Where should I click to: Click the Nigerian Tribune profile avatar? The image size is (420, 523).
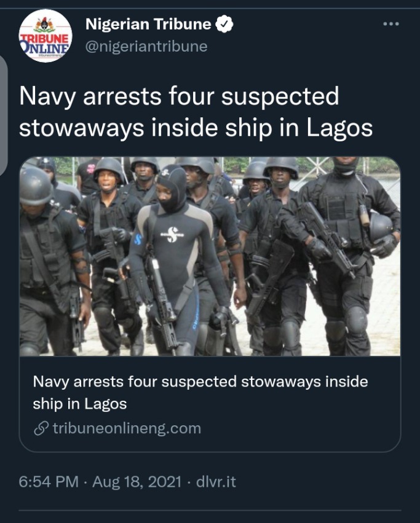pyautogui.click(x=45, y=36)
